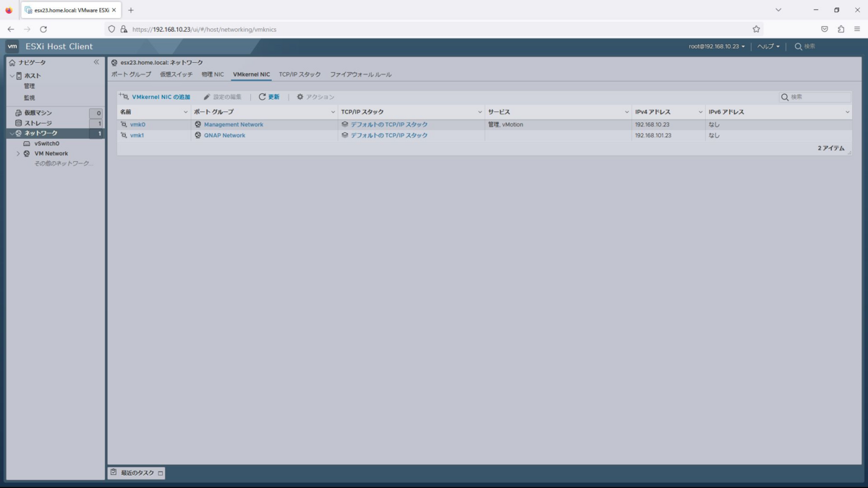868x488 pixels.
Task: Switch to the 物理 NIC tab
Action: tap(213, 74)
